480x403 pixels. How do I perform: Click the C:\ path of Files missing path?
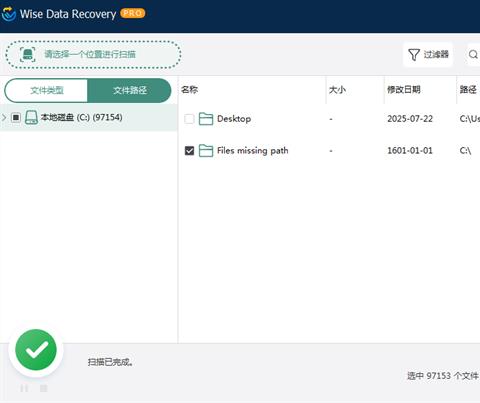tap(465, 151)
